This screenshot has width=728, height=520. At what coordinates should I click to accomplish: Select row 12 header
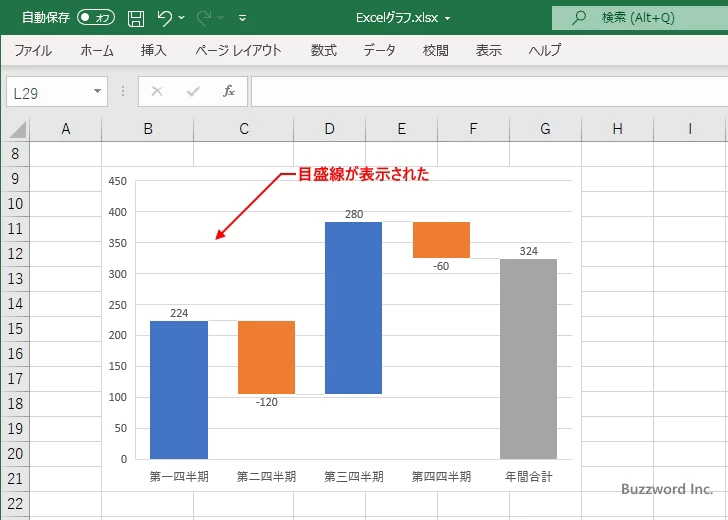point(15,254)
